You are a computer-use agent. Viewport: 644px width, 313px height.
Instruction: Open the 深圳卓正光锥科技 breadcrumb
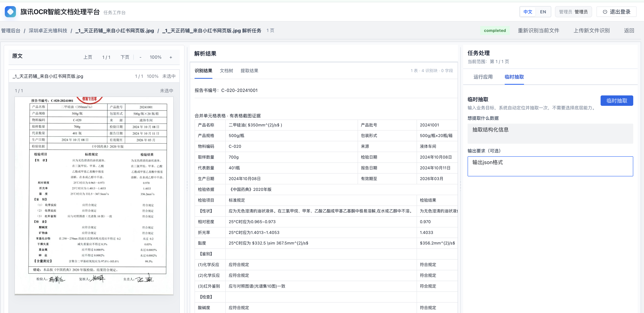point(48,30)
